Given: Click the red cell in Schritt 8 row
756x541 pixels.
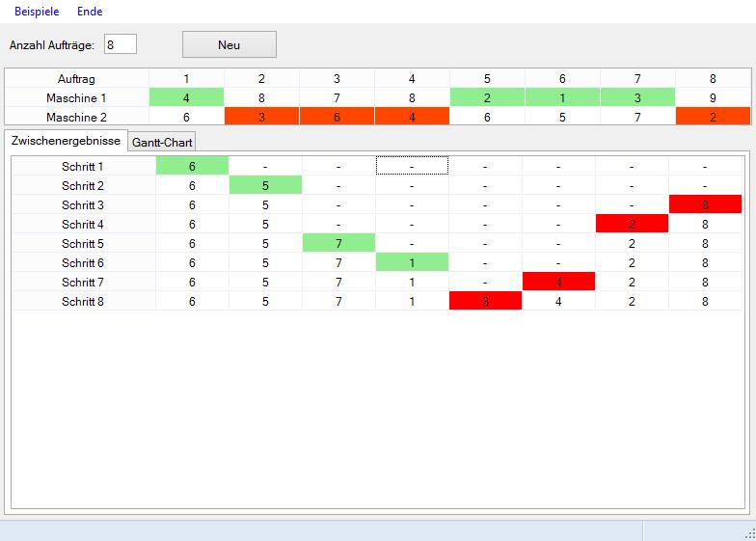Looking at the screenshot, I should [485, 301].
